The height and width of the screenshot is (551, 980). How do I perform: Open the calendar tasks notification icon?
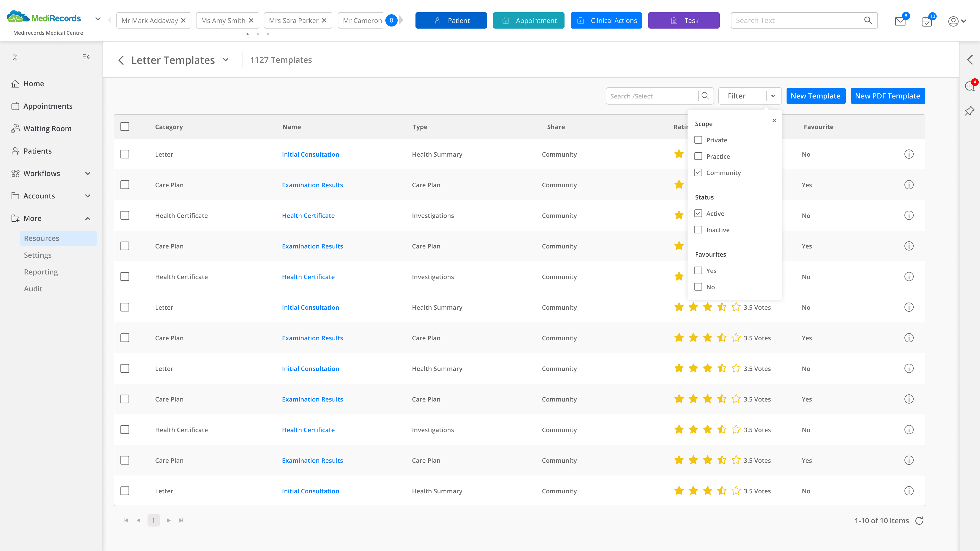926,21
